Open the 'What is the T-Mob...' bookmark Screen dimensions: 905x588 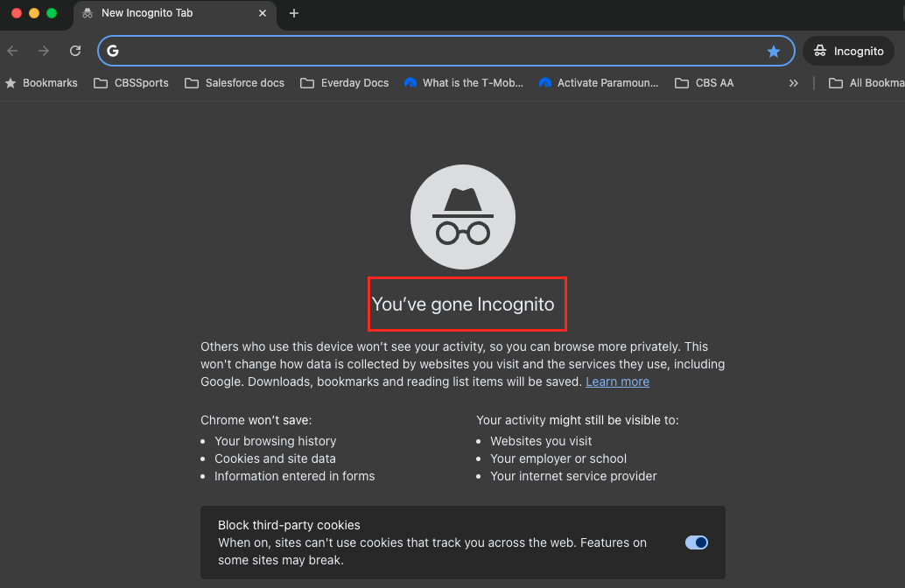(x=464, y=83)
